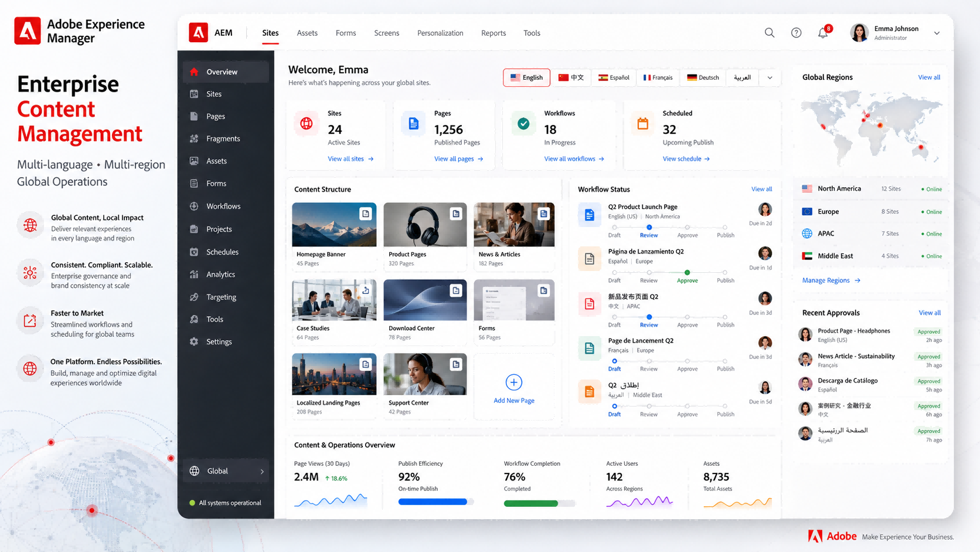Screen dimensions: 980x552
Task: Select the Middle East region row
Action: (x=871, y=256)
